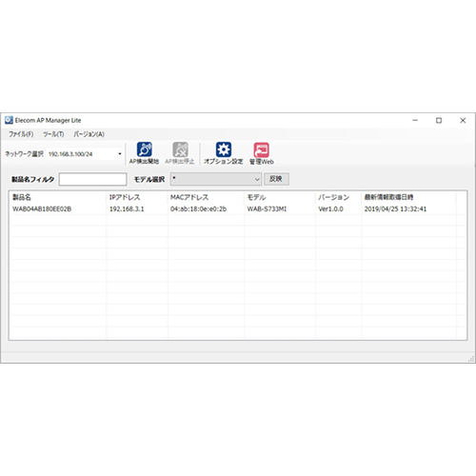Focus the 製品名フィルタ text field
The height and width of the screenshot is (476, 476).
point(93,179)
